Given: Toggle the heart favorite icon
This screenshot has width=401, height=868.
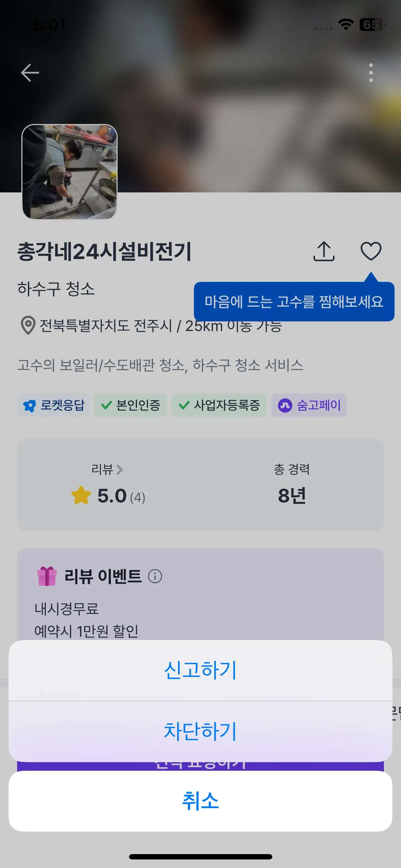Looking at the screenshot, I should (371, 251).
